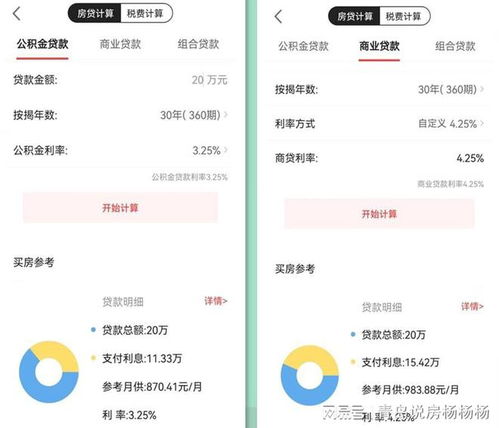Expand 按揭年数 30年(360期) on right screen
Screen dimensions: 499x428
click(379, 89)
